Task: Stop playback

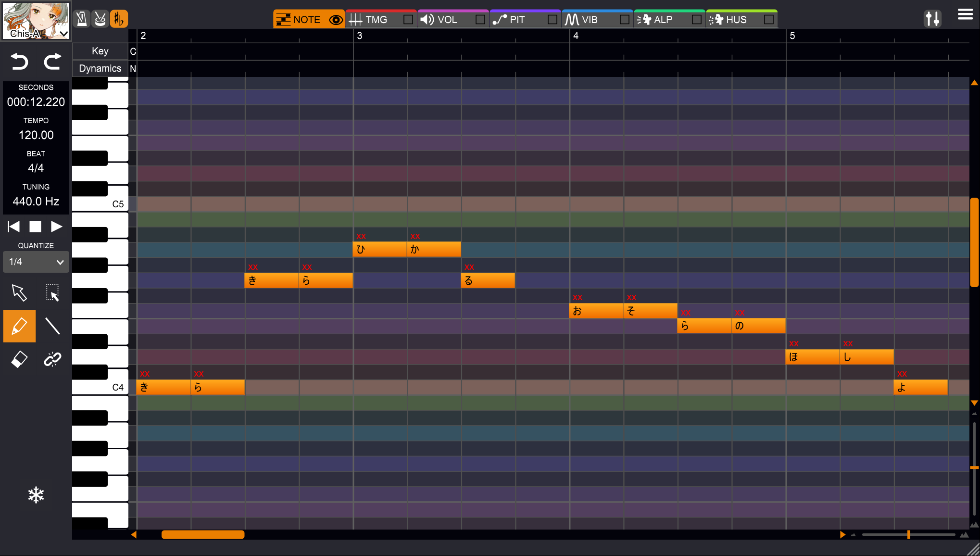Action: tap(35, 226)
